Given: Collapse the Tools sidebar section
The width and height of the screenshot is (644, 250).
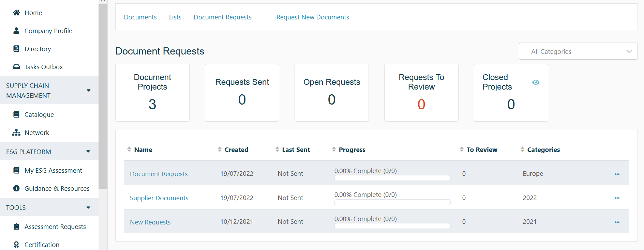Looking at the screenshot, I should 88,207.
